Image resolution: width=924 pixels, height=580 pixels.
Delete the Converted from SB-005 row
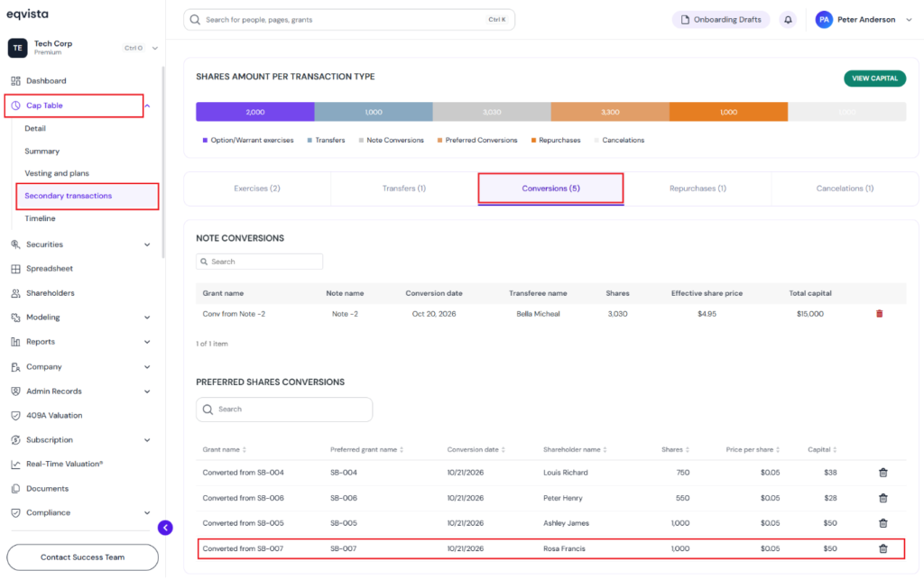pos(882,523)
